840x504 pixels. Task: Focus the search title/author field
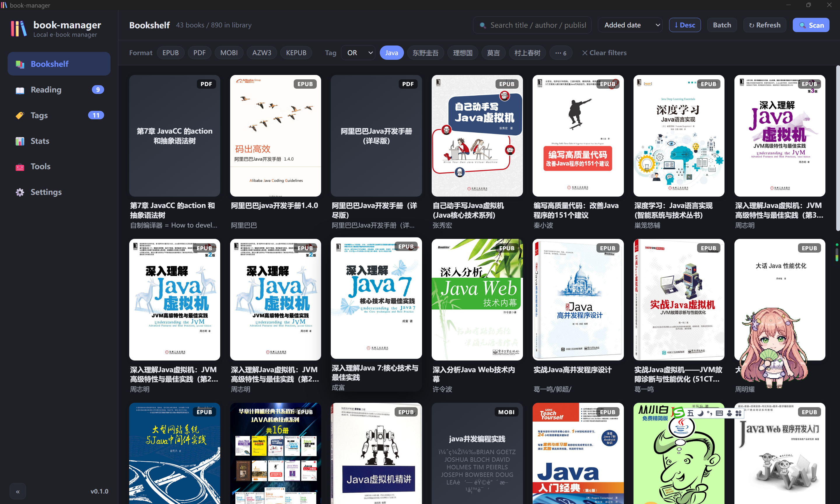532,25
